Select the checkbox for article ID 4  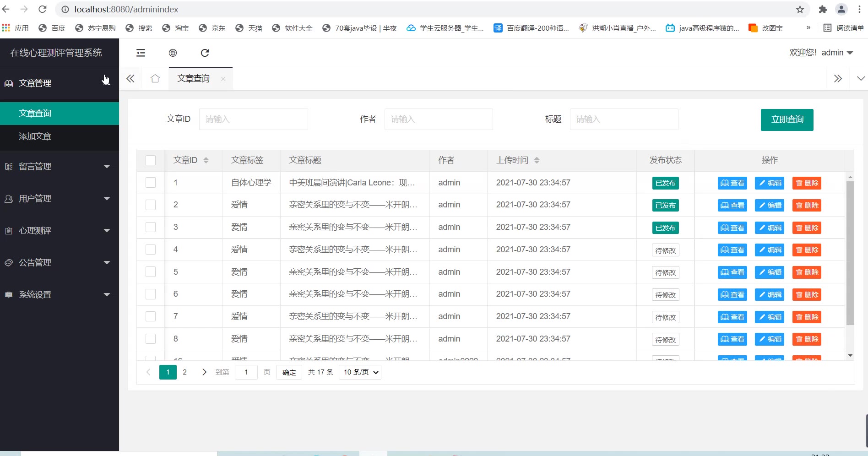point(151,250)
